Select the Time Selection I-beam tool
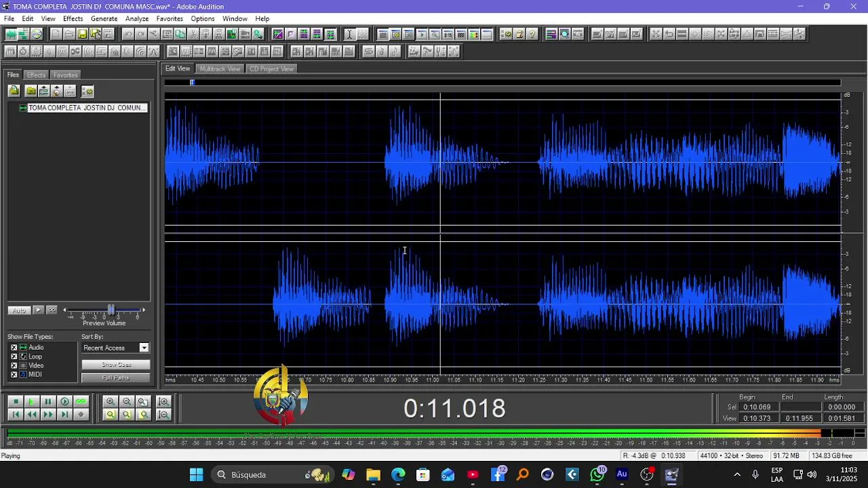This screenshot has width=868, height=488. [x=349, y=35]
